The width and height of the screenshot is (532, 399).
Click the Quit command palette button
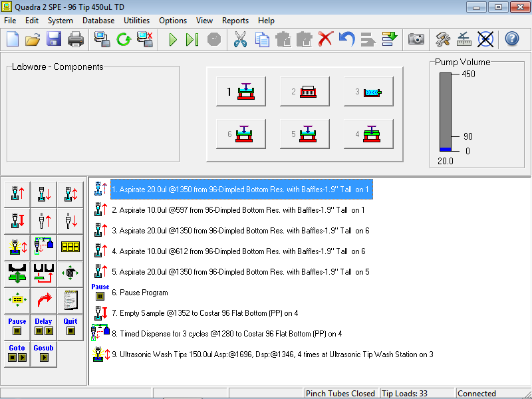point(70,327)
